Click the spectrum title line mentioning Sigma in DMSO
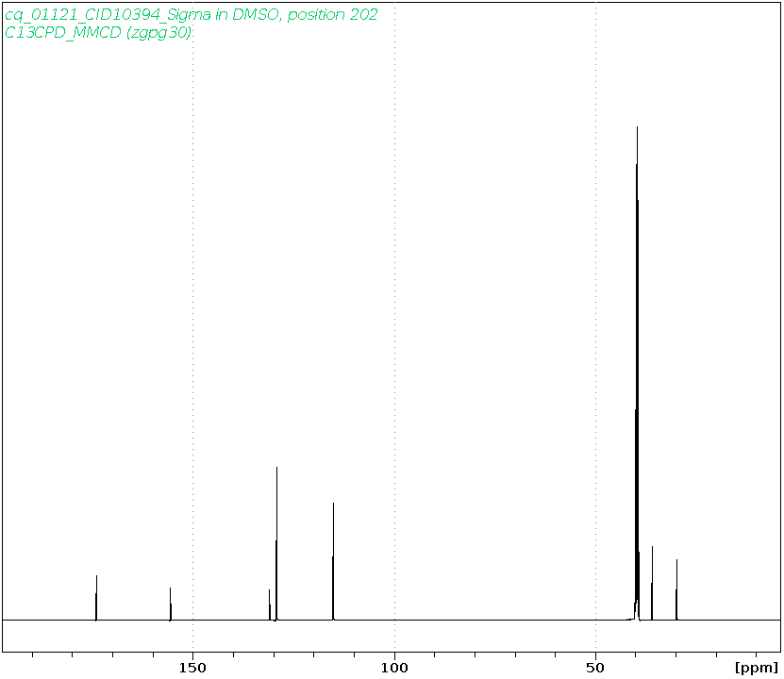The height and width of the screenshot is (679, 784). click(191, 14)
